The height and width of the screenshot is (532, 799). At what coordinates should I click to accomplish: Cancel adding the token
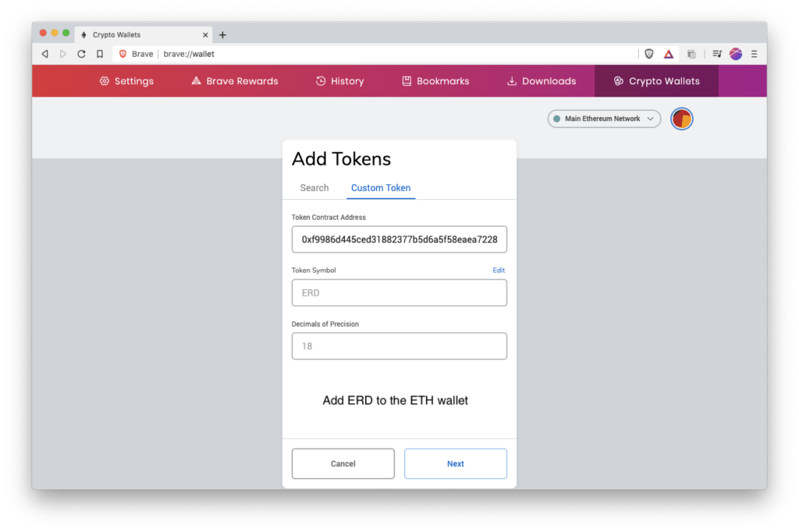343,463
